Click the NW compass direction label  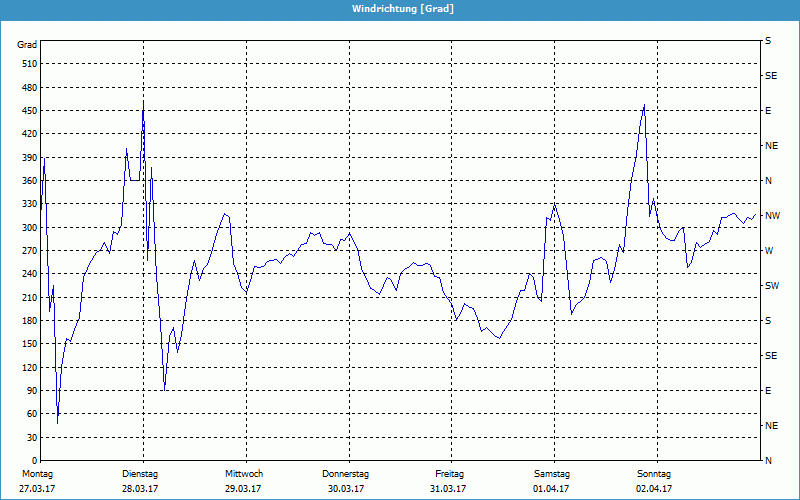point(772,216)
